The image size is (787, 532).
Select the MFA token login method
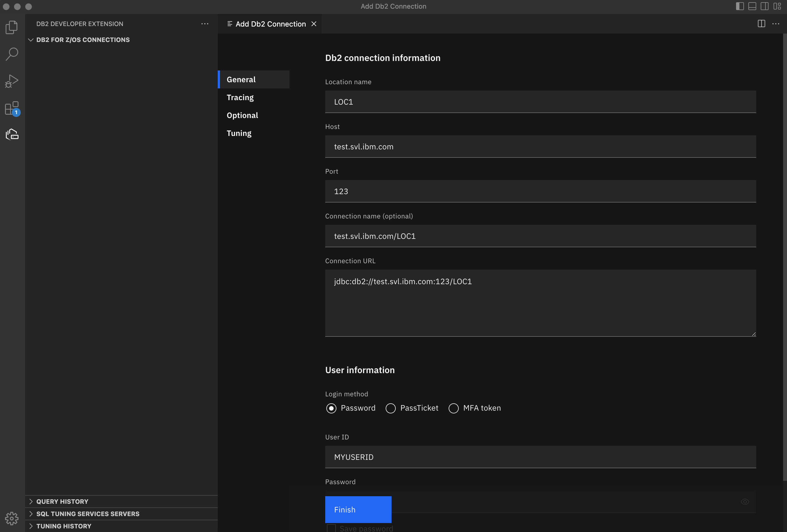[x=453, y=408]
